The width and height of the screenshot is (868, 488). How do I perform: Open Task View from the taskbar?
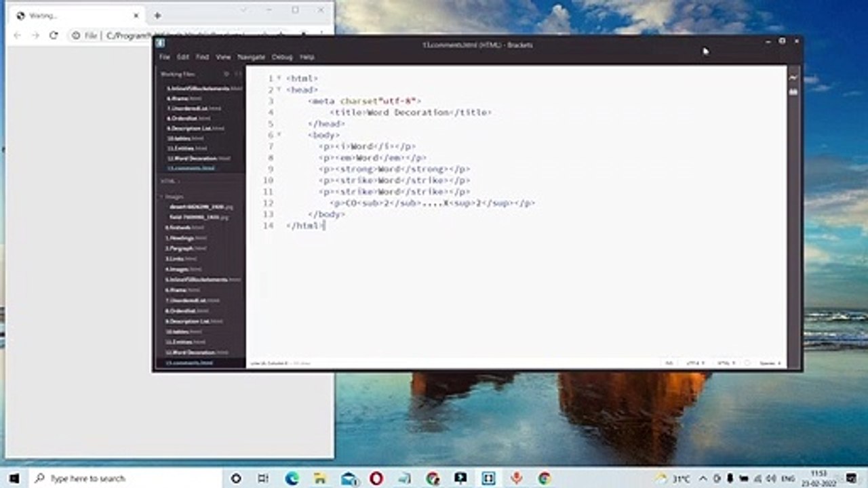pos(263,479)
